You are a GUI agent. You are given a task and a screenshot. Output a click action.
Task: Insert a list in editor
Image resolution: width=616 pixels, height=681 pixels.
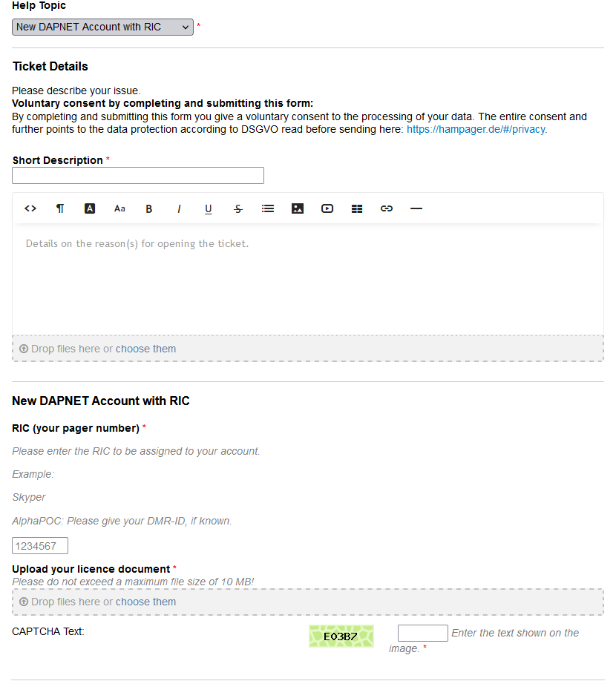pyautogui.click(x=268, y=208)
